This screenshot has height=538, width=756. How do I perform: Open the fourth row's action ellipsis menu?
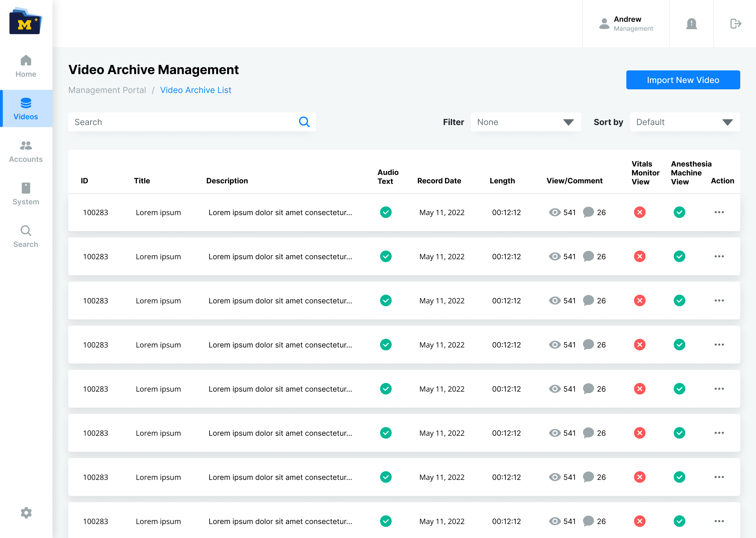point(719,345)
